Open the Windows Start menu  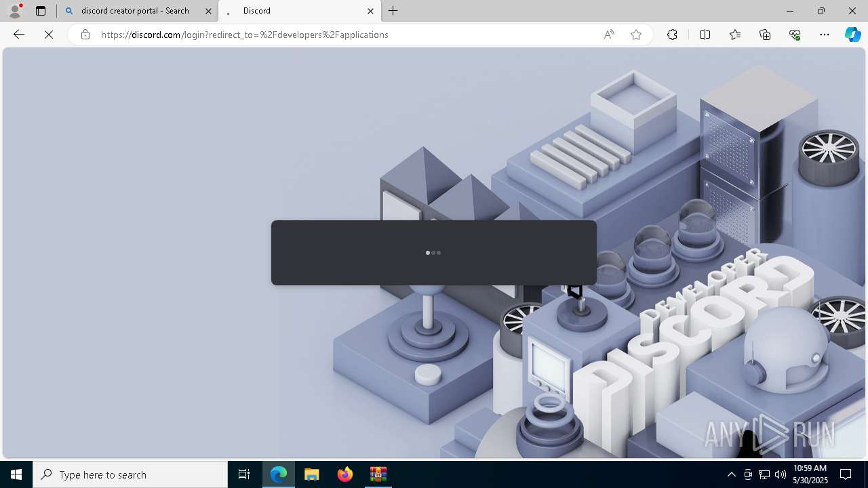(x=16, y=474)
